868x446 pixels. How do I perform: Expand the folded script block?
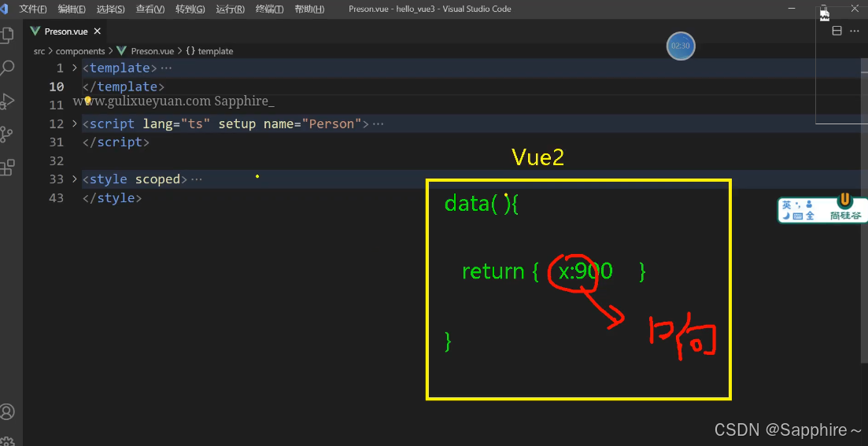pos(75,123)
